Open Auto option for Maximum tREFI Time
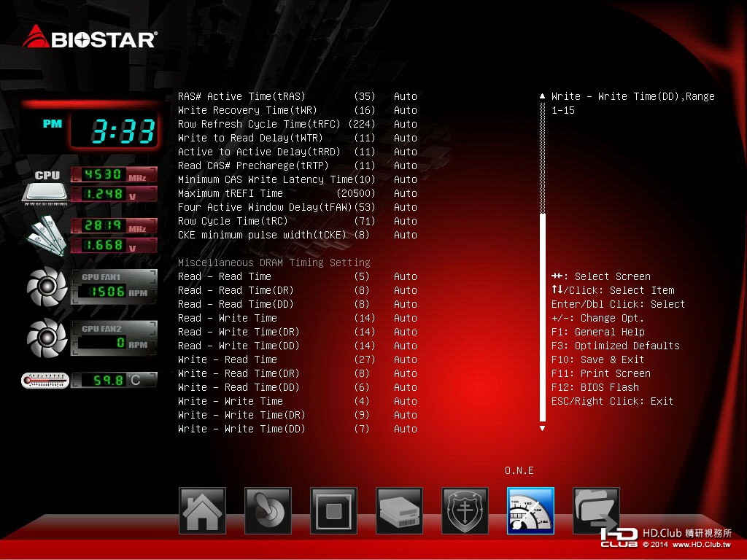The height and width of the screenshot is (560, 747). [x=406, y=193]
